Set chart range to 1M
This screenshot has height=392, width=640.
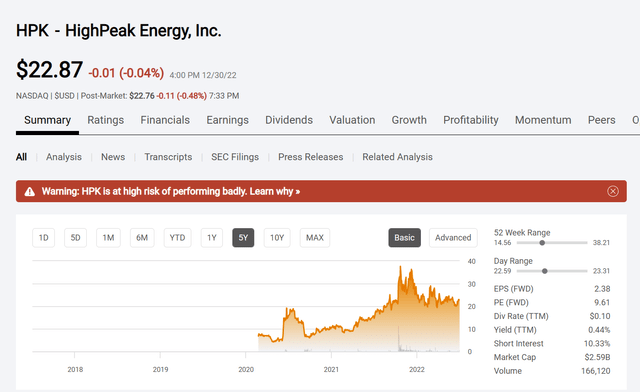point(108,238)
